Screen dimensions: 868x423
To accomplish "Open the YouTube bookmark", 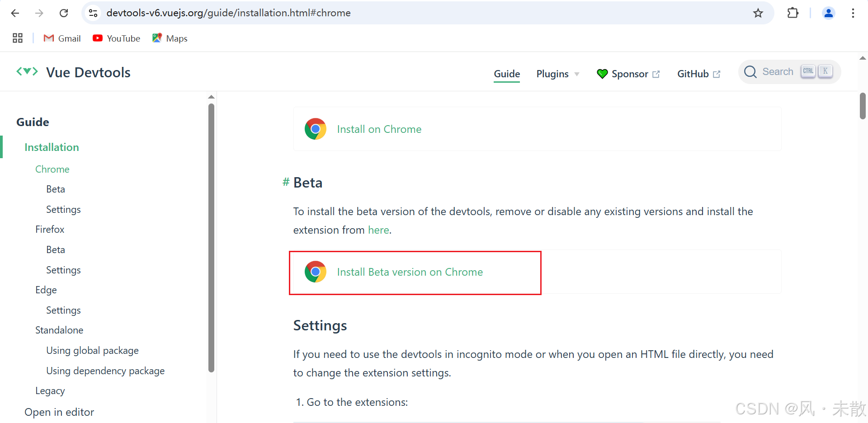I will pos(116,38).
